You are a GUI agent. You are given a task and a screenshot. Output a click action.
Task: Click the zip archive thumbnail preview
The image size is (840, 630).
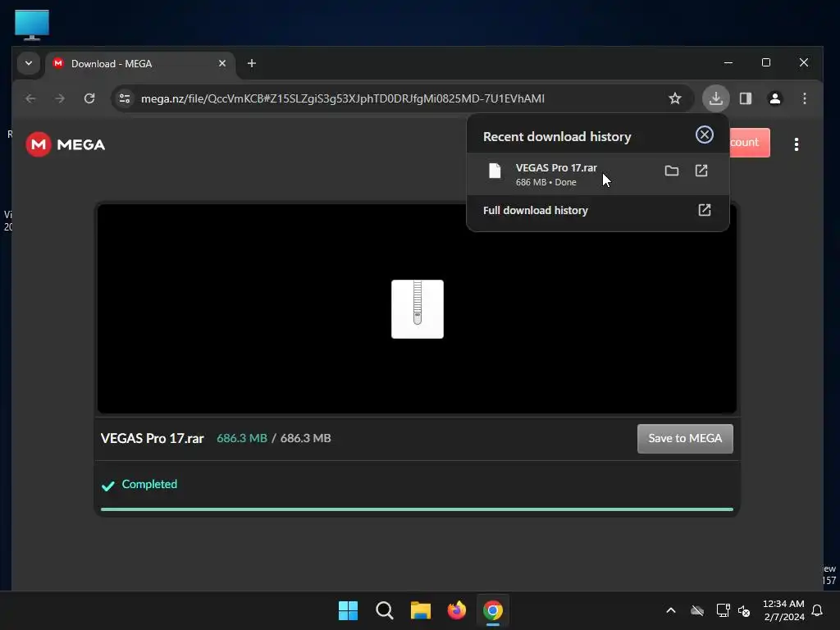(418, 309)
